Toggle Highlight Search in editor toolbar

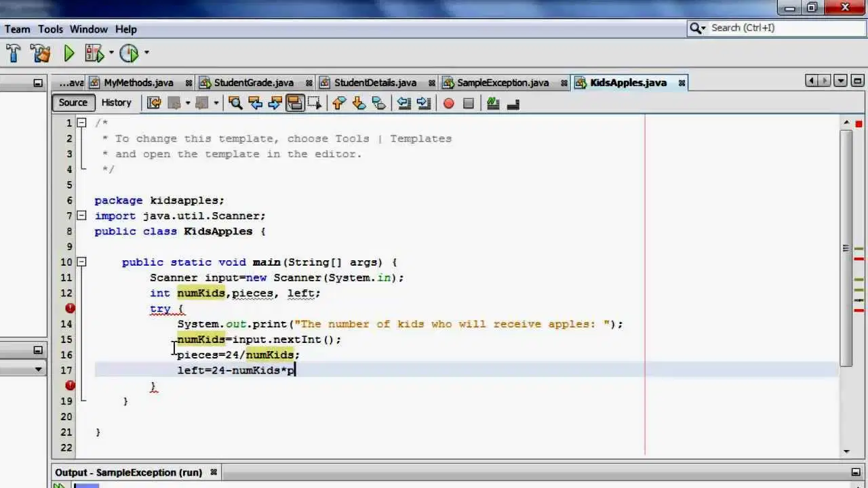(294, 103)
